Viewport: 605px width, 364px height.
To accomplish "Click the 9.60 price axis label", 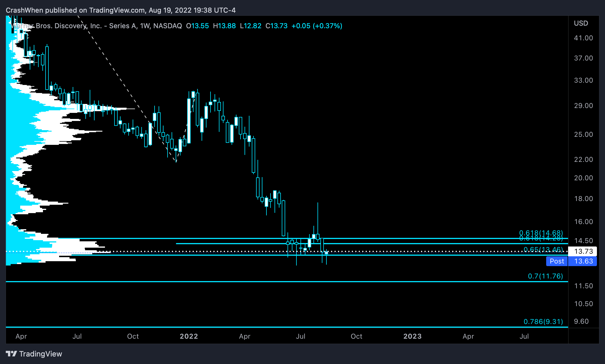I will (581, 321).
